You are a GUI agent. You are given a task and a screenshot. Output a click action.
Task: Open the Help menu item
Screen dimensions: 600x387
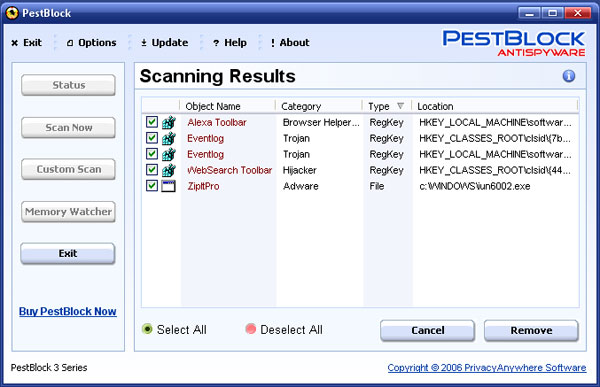230,42
